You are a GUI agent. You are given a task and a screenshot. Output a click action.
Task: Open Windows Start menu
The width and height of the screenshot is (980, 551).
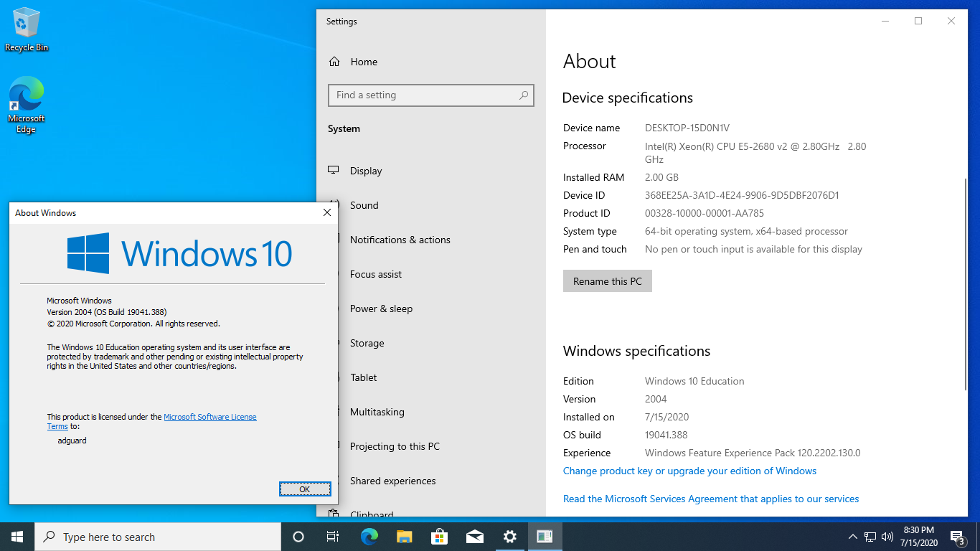pyautogui.click(x=17, y=537)
